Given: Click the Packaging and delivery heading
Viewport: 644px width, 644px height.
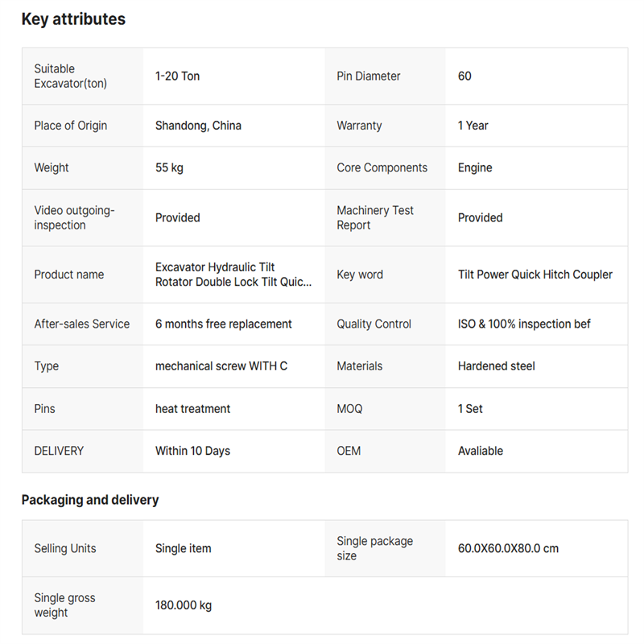Looking at the screenshot, I should tap(90, 500).
